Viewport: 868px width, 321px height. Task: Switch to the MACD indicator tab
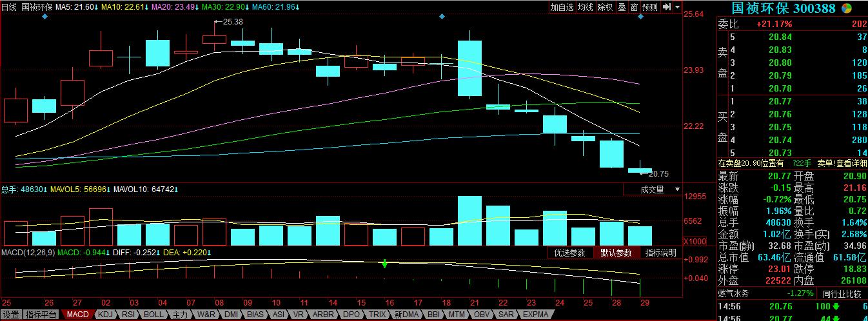77,315
